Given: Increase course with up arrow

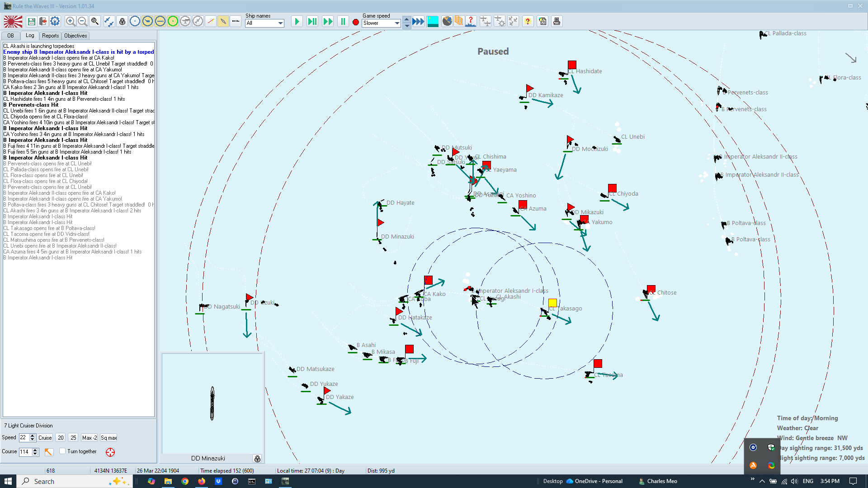Looking at the screenshot, I should [x=36, y=450].
